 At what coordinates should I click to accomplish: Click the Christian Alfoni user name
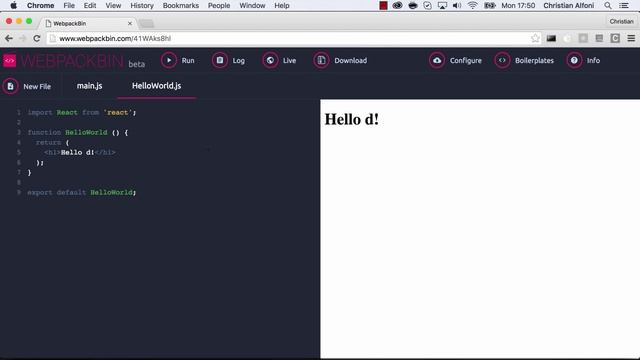click(x=569, y=6)
